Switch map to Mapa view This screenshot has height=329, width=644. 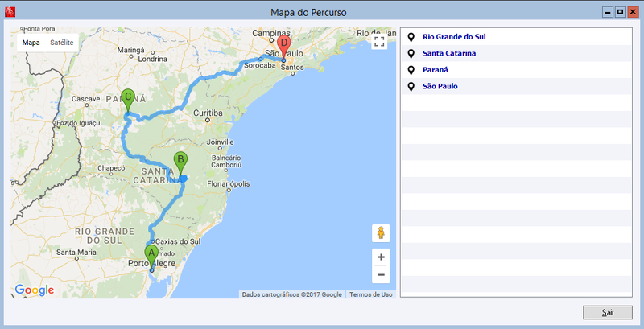31,43
